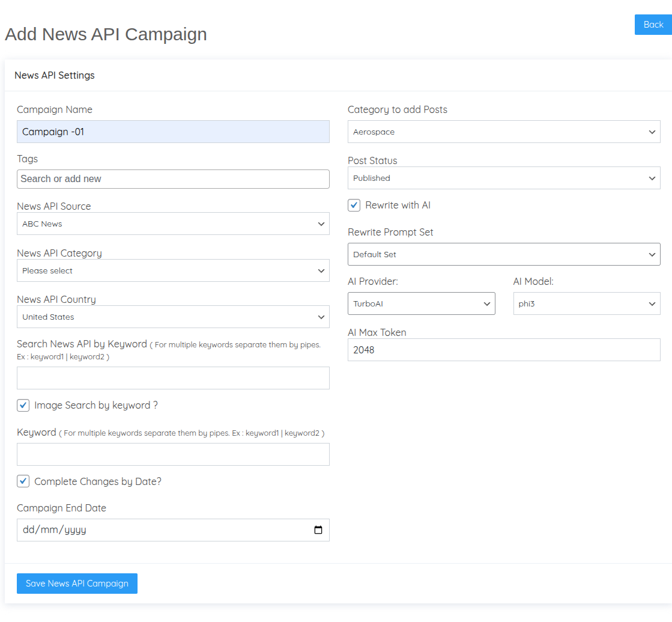Viewport: 672px width, 622px height.
Task: Uncheck Image Search by keyword option
Action: coord(23,405)
